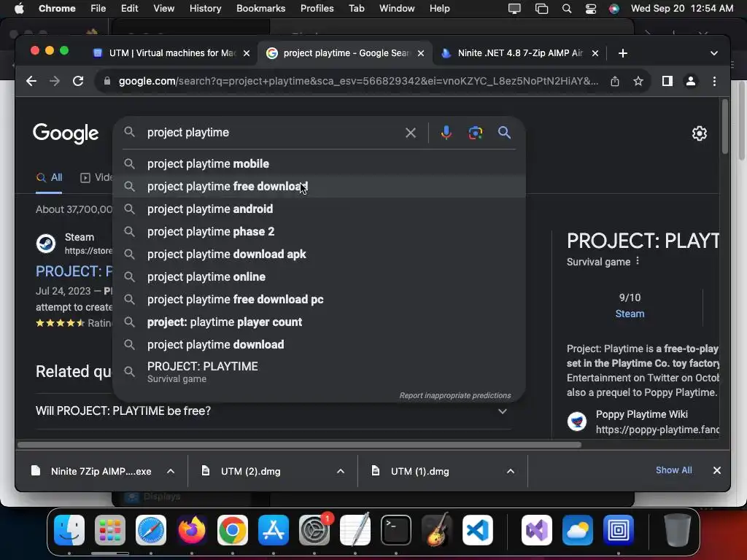Image resolution: width=747 pixels, height=560 pixels.
Task: Select suggestion 'project playtime online'
Action: point(320,276)
